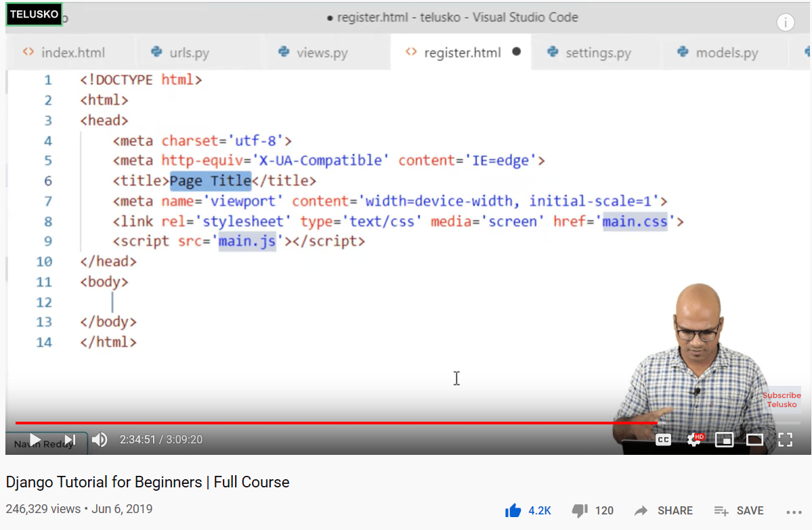Share the video
The image size is (812, 530).
click(664, 511)
